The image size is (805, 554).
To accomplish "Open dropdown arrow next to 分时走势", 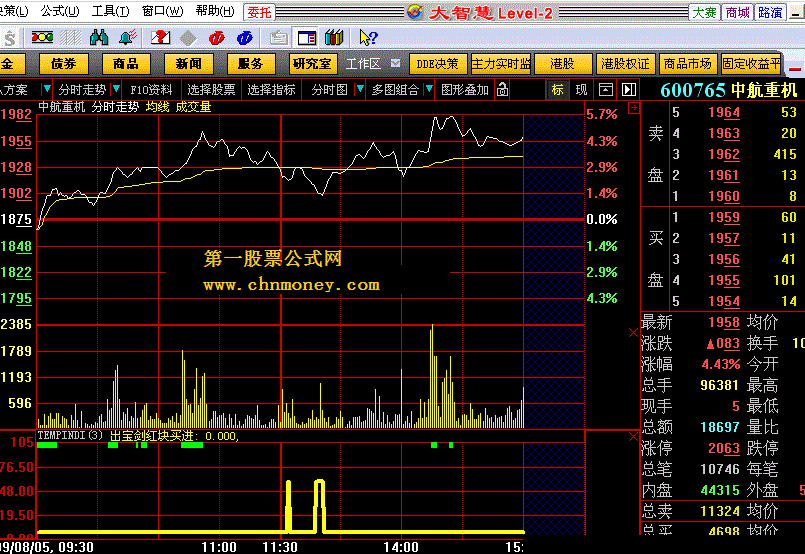I will coord(117,89).
